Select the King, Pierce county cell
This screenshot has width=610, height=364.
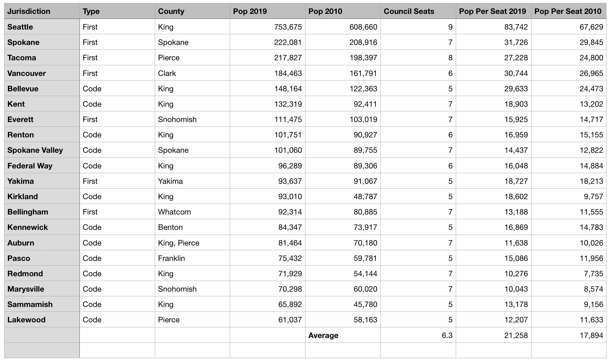[x=179, y=243]
